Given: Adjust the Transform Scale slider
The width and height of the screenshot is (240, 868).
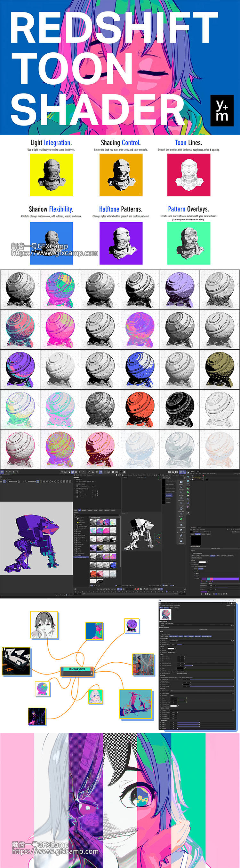Looking at the screenshot, I should (206, 722).
